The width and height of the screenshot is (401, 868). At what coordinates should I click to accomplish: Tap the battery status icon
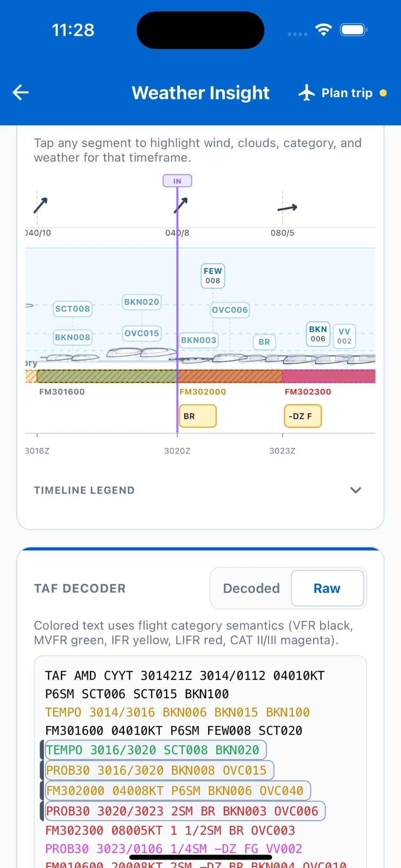coord(354,30)
